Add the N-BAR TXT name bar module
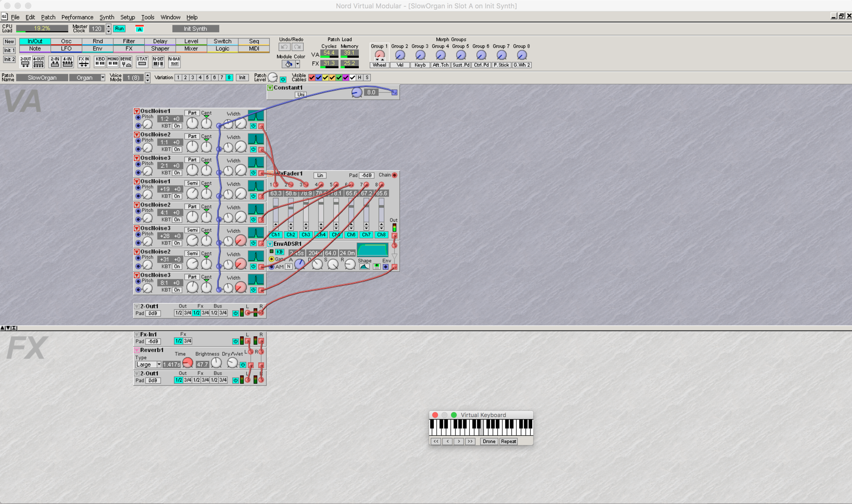The height and width of the screenshot is (504, 852). 174,62
